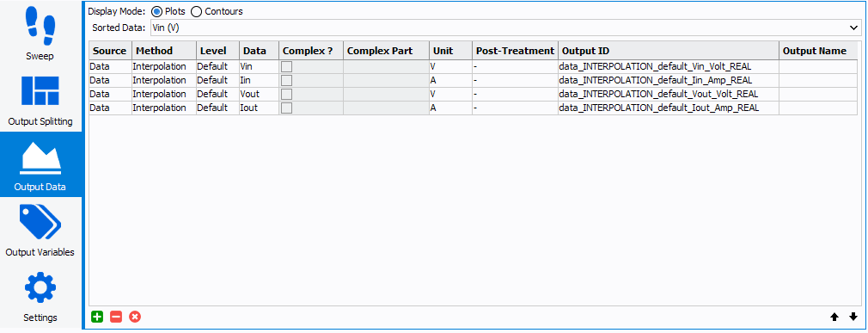
Task: Click the Source column header
Action: [x=110, y=51]
